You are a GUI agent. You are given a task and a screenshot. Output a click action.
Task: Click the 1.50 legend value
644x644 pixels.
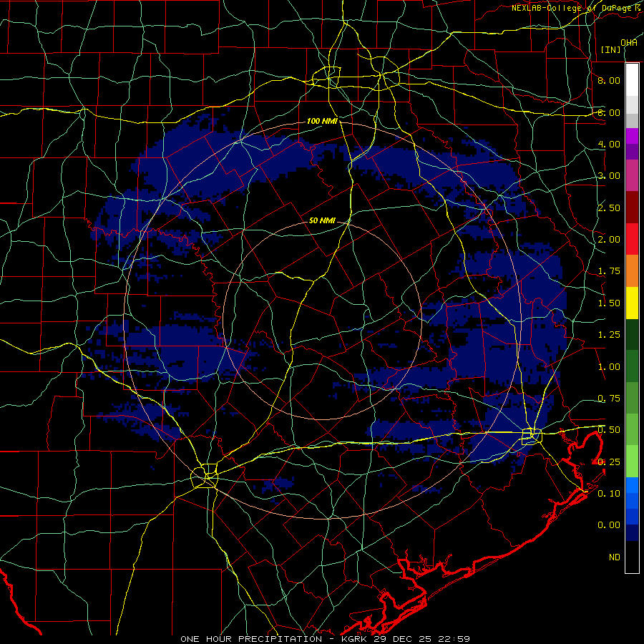coord(609,303)
